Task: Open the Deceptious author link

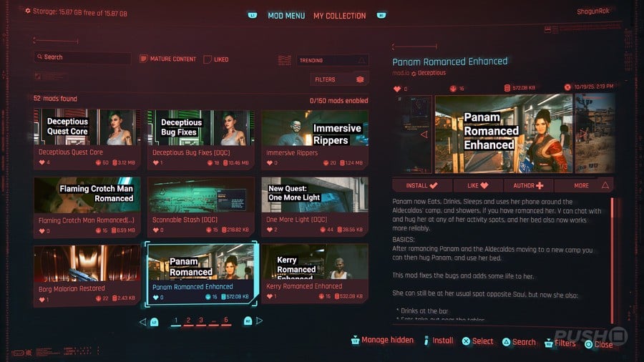Action: tap(431, 73)
